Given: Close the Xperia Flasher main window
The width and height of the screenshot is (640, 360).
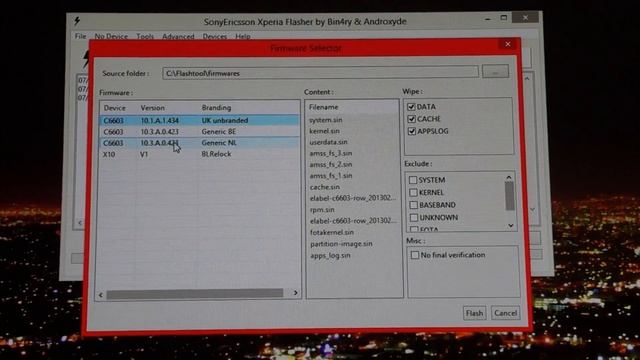Looking at the screenshot, I should click(x=525, y=18).
